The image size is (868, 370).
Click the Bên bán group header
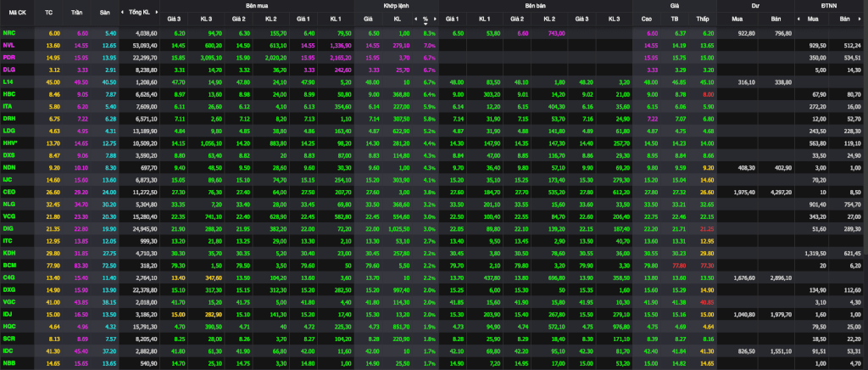(536, 4)
